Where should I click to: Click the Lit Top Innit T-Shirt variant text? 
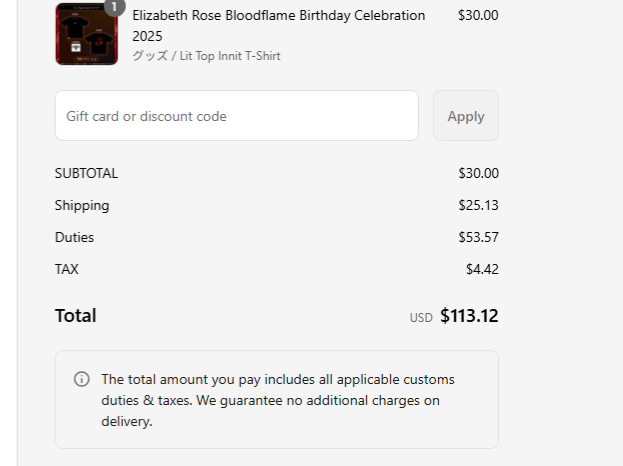click(x=206, y=56)
